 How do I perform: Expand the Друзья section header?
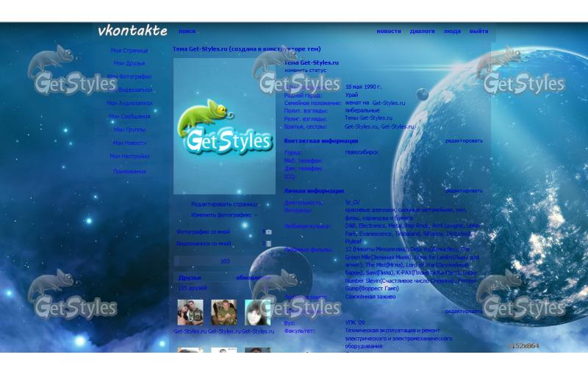click(x=190, y=278)
